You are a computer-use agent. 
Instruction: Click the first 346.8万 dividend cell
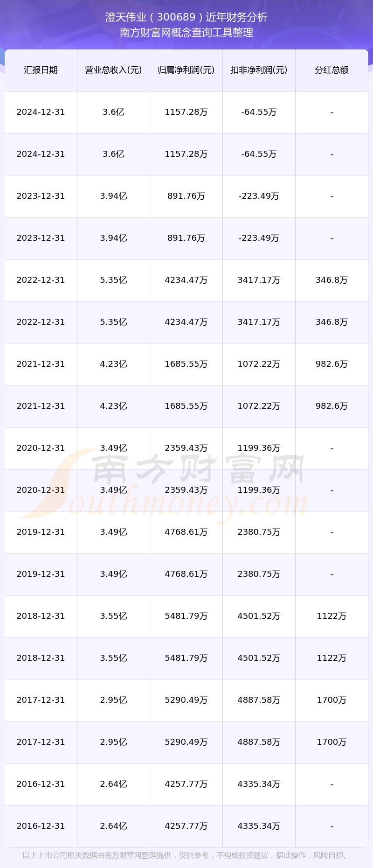(x=332, y=280)
